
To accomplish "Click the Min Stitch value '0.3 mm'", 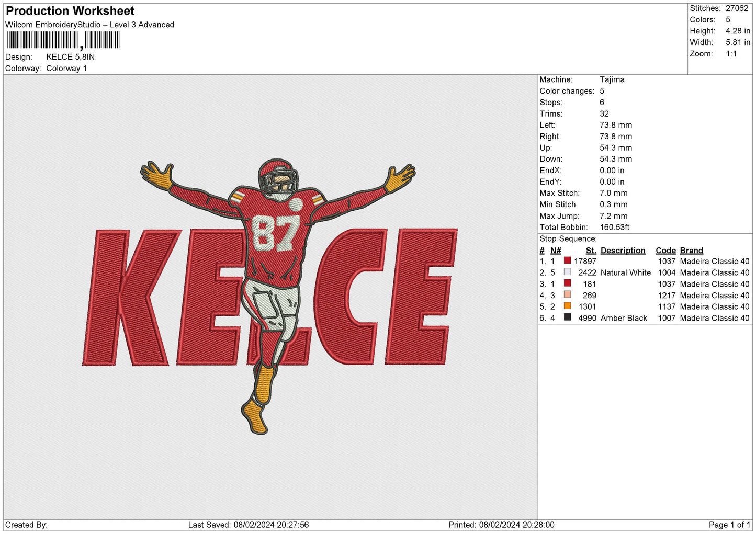I will [614, 204].
